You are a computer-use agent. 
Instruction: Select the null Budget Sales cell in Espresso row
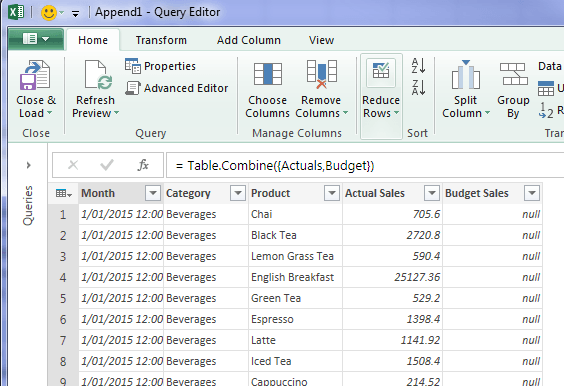click(x=492, y=319)
